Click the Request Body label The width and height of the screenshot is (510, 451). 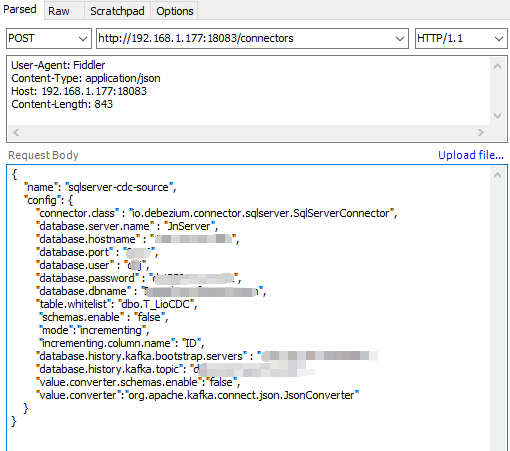43,155
